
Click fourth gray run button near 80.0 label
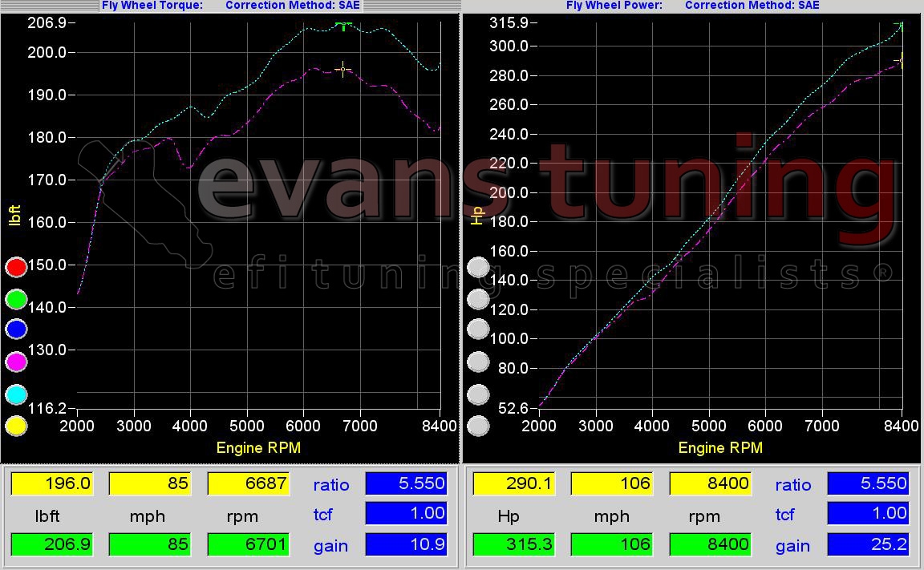(478, 362)
